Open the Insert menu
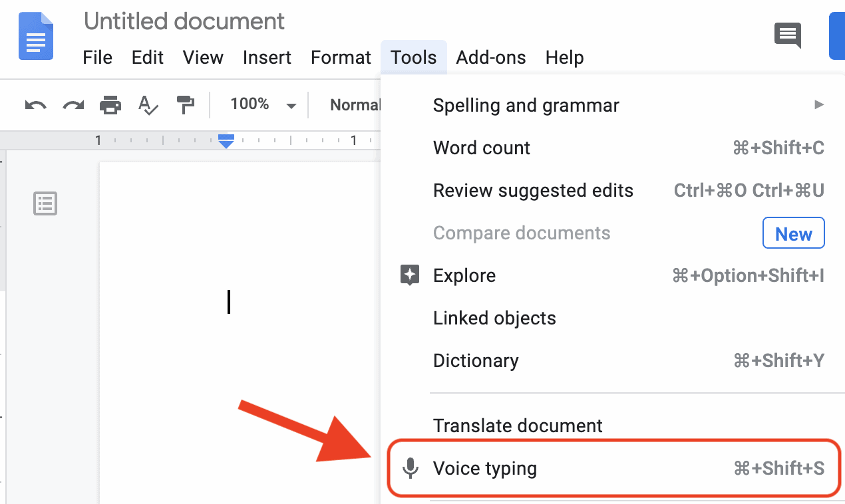This screenshot has height=504, width=845. [x=267, y=58]
